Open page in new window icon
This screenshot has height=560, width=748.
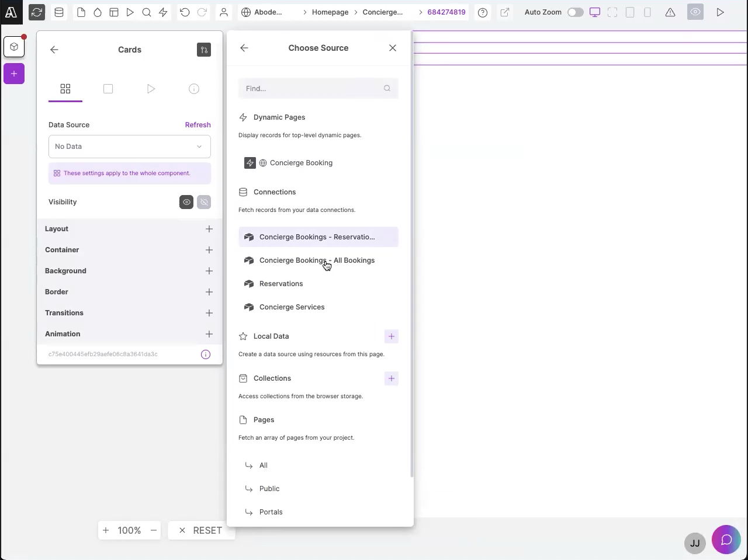[x=505, y=12]
